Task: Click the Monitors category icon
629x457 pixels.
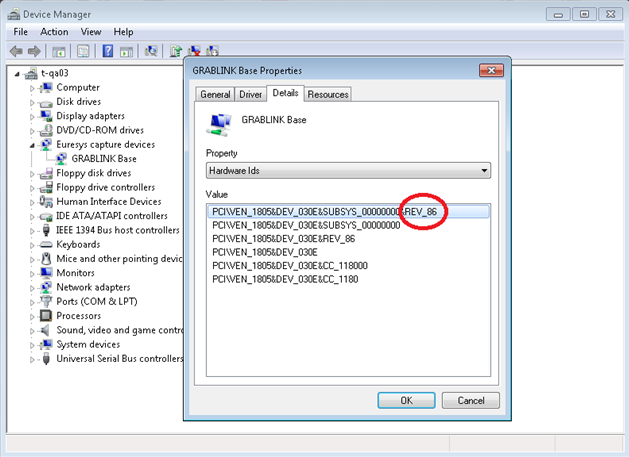Action: tap(47, 273)
